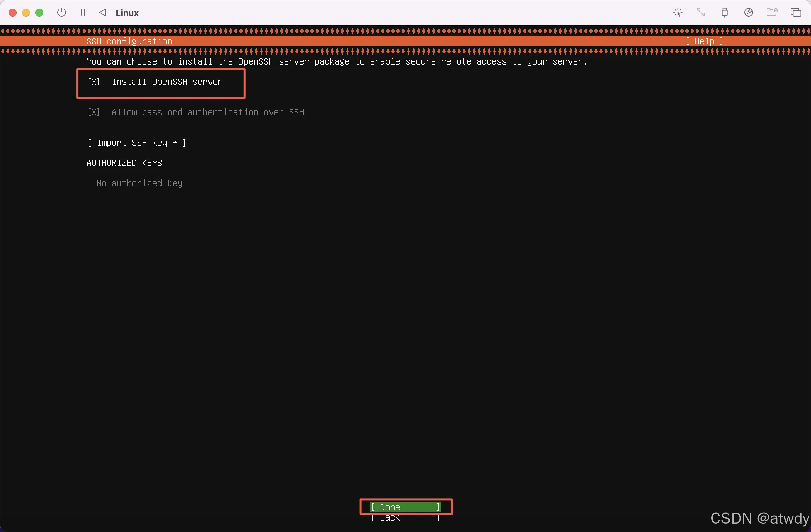The image size is (811, 532).
Task: Click the 'You can choose to install' description
Action: pos(337,62)
